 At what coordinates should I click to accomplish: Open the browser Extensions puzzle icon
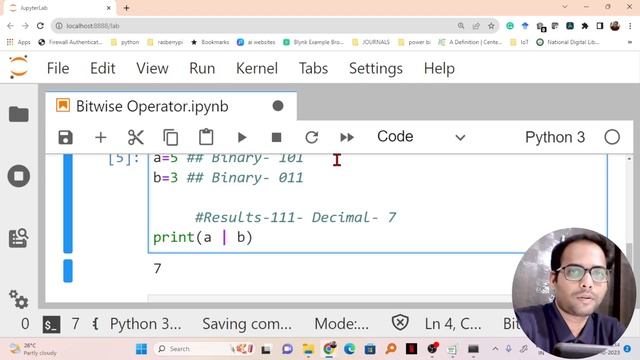[x=584, y=26]
